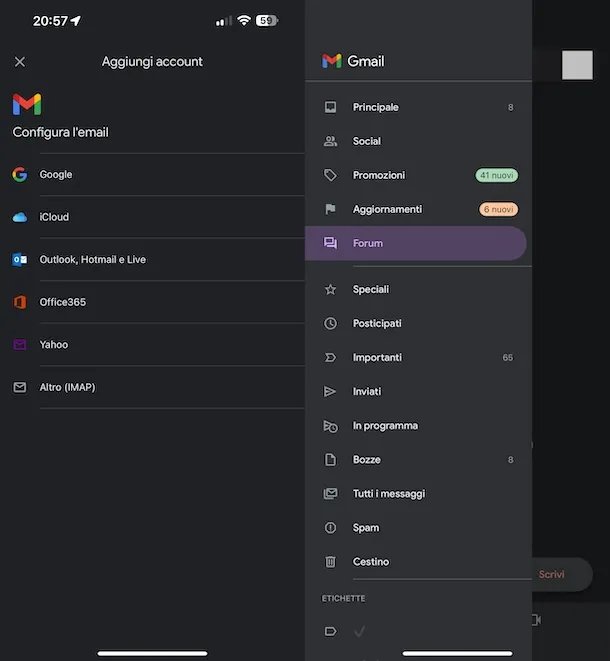The height and width of the screenshot is (661, 610).
Task: Open the Cestino trash folder
Action: click(x=371, y=562)
